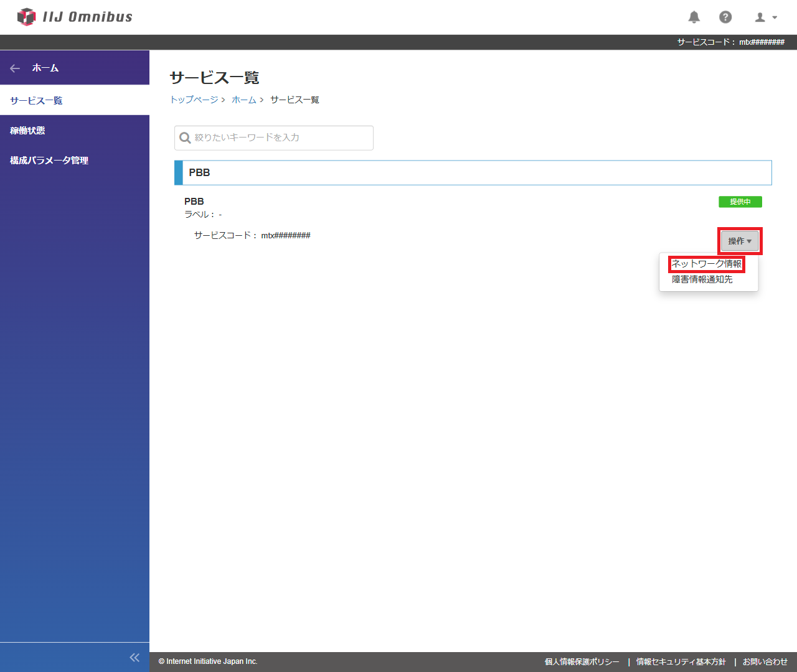Open the 個人情報保護ポリシー footer link
The height and width of the screenshot is (672, 797).
[x=582, y=661]
